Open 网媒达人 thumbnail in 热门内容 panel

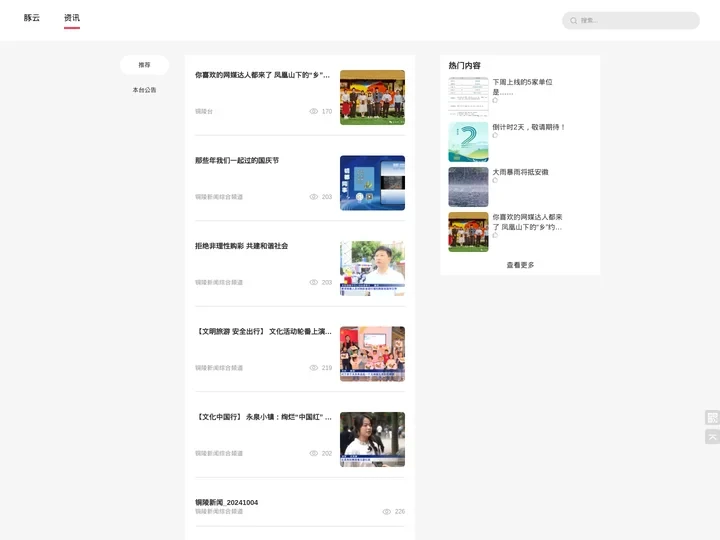pos(468,231)
